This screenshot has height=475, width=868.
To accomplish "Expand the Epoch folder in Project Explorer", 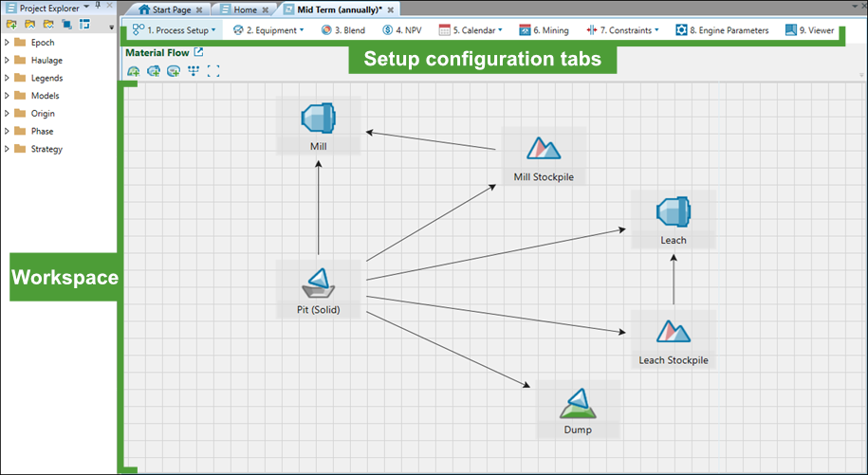I will [x=7, y=43].
